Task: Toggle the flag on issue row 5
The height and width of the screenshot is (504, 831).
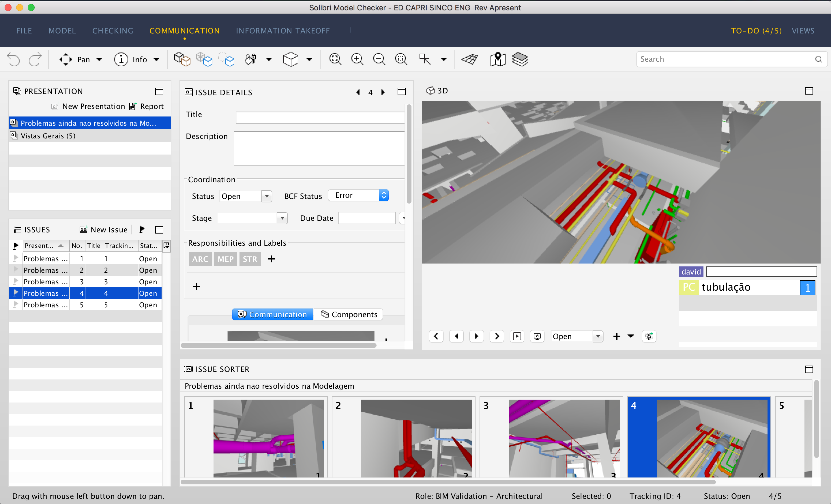Action: point(16,304)
